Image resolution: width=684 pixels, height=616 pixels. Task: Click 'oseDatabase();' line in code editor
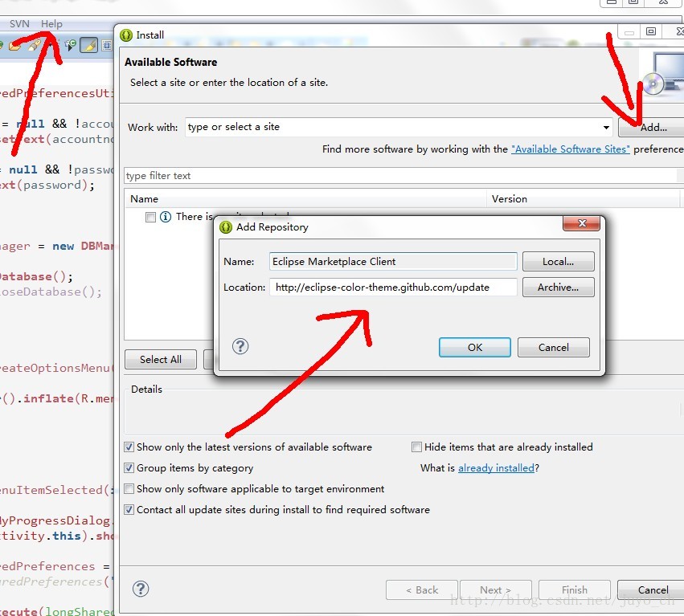point(51,292)
